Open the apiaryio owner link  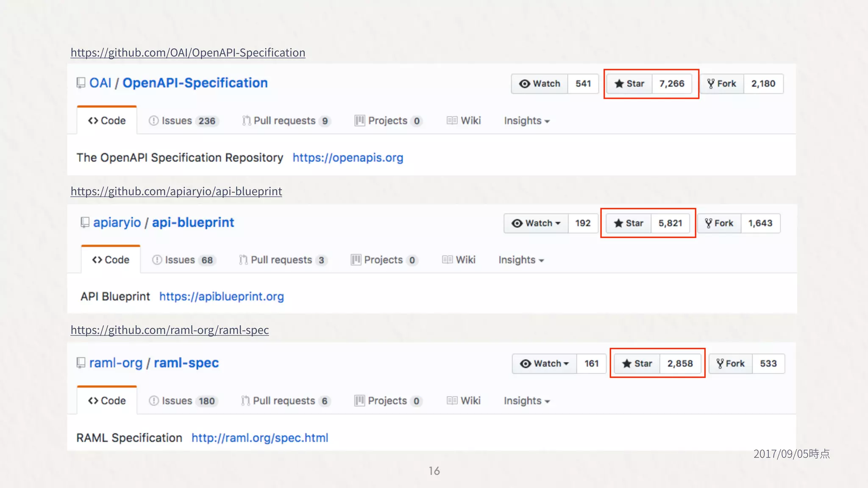117,222
